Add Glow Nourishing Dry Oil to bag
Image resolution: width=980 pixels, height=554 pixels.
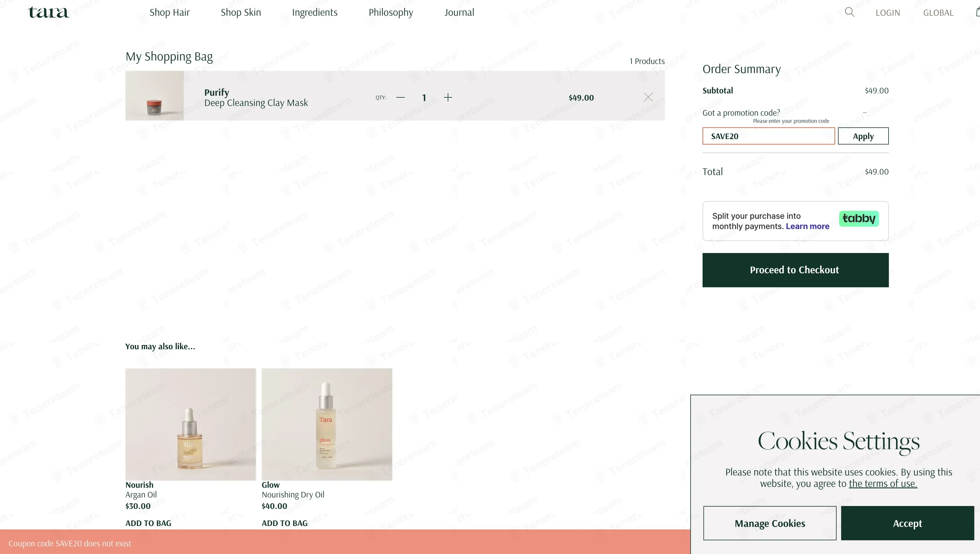(x=284, y=523)
